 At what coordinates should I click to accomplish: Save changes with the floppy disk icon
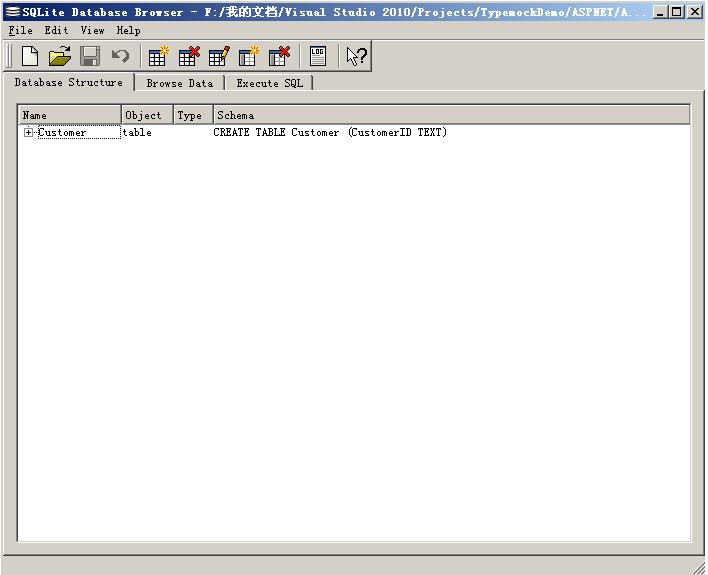click(90, 56)
